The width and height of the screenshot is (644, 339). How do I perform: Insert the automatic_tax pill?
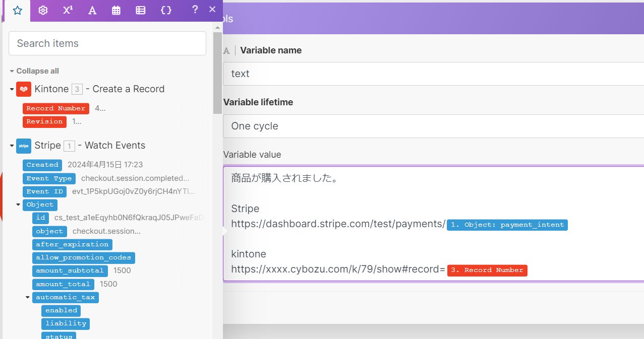65,297
